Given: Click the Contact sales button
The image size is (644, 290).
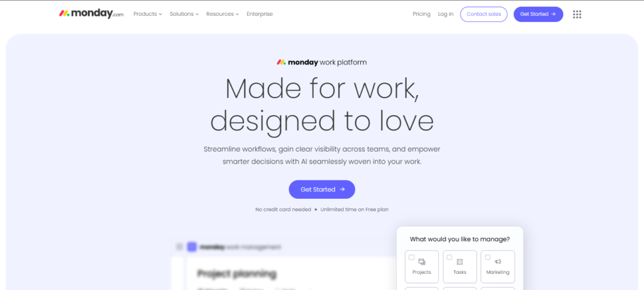Looking at the screenshot, I should [484, 14].
